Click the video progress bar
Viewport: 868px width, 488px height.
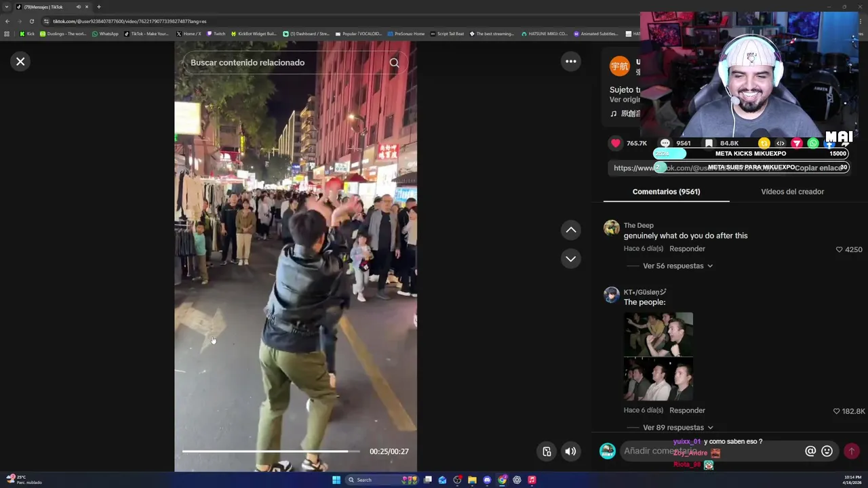pos(271,451)
